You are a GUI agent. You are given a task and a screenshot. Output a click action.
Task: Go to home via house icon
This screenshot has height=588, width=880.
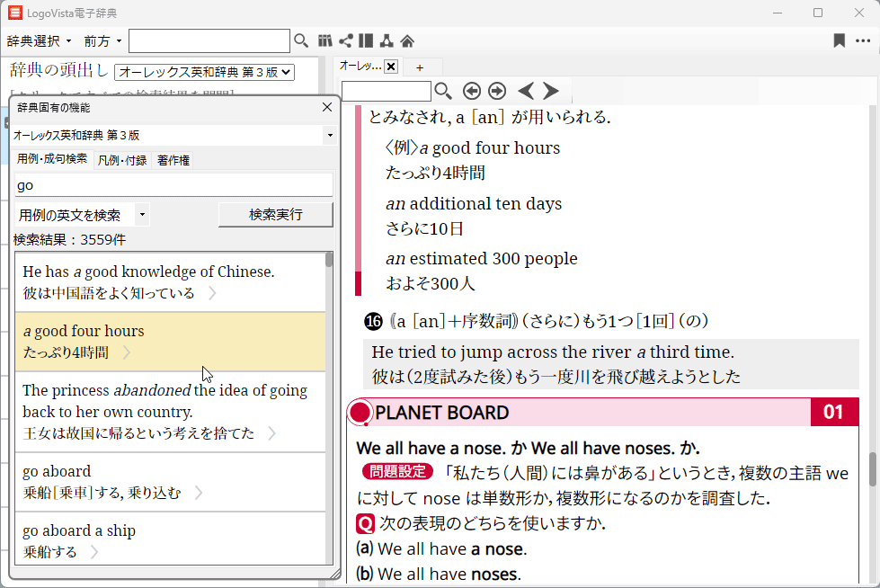407,40
